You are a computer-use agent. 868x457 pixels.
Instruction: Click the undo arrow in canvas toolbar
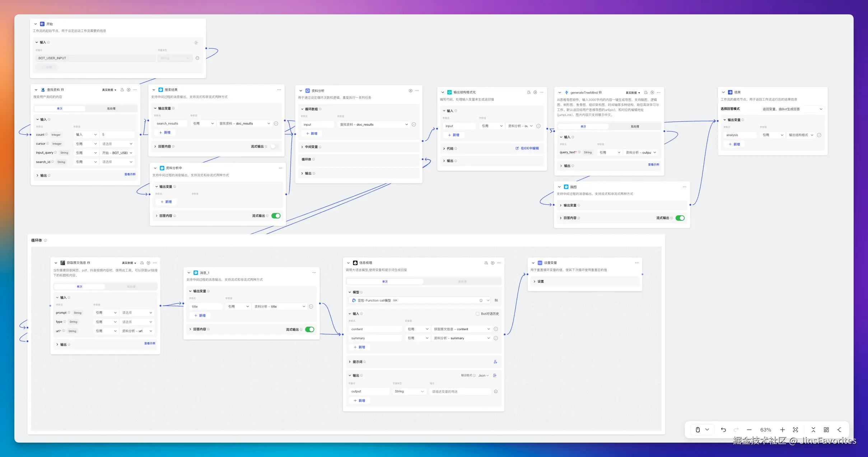pos(723,430)
